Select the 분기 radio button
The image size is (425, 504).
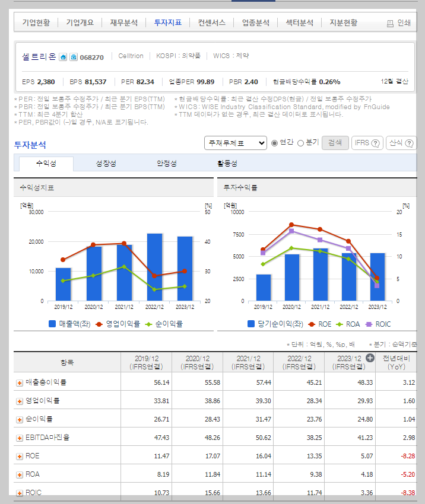tap(300, 143)
